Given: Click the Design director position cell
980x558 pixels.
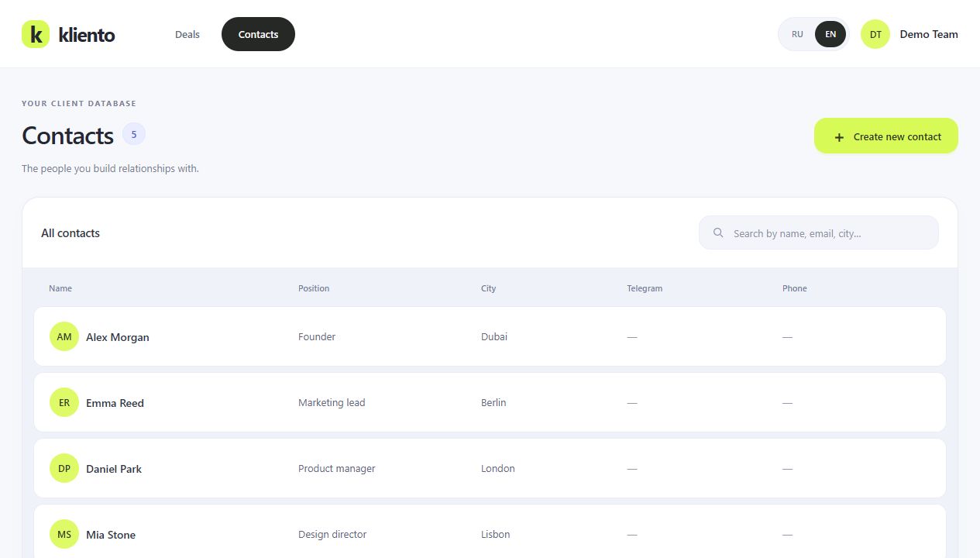Looking at the screenshot, I should pyautogui.click(x=332, y=534).
